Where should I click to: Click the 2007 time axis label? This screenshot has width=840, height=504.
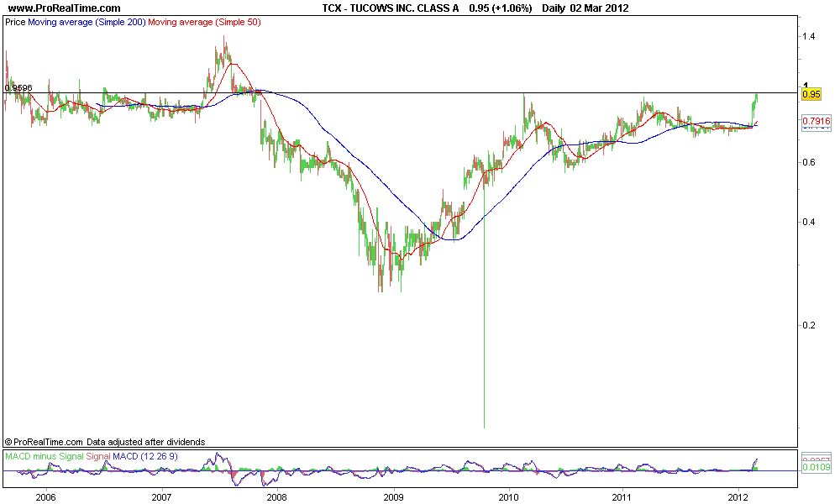(161, 497)
